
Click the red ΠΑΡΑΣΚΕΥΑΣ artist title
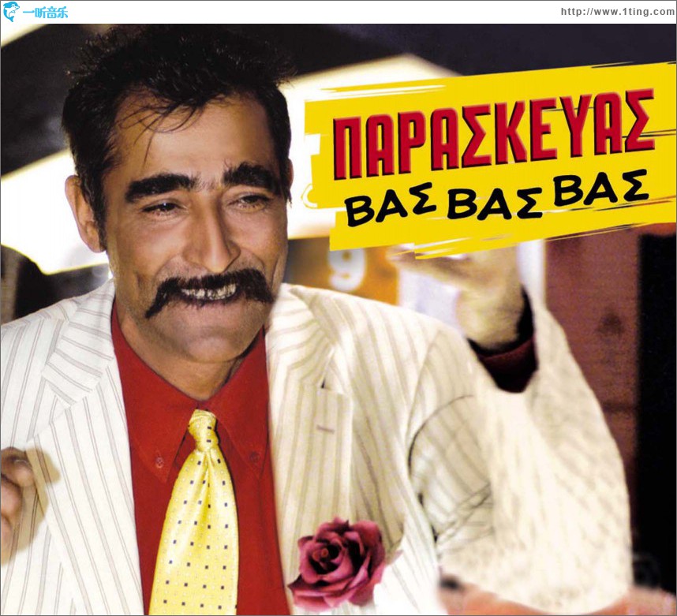tap(493, 135)
